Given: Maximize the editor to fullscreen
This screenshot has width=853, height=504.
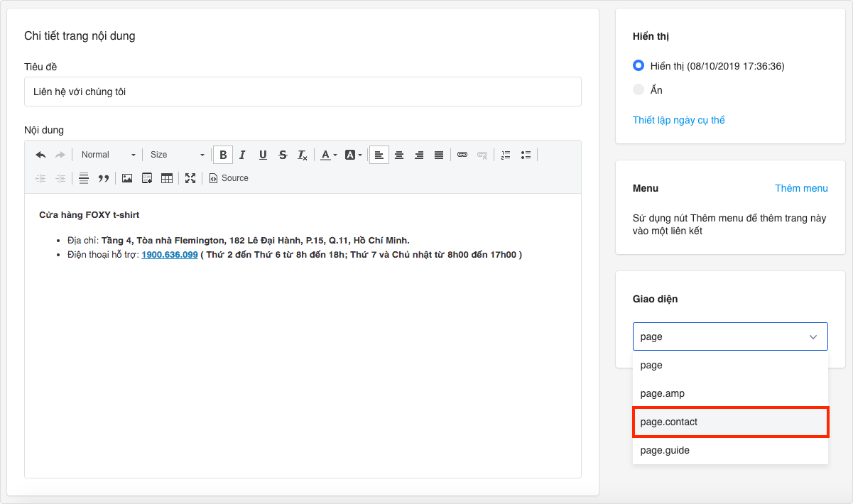Looking at the screenshot, I should (190, 178).
